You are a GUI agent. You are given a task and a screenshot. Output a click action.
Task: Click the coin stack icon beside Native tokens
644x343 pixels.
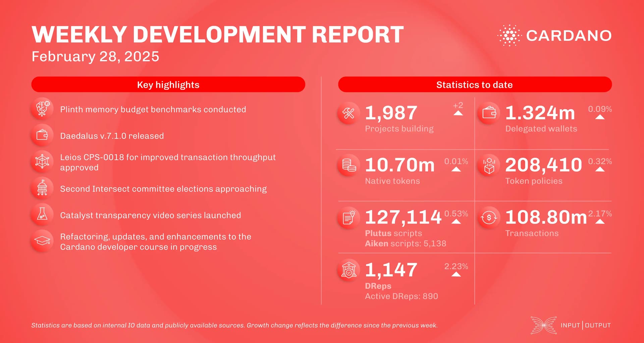348,165
